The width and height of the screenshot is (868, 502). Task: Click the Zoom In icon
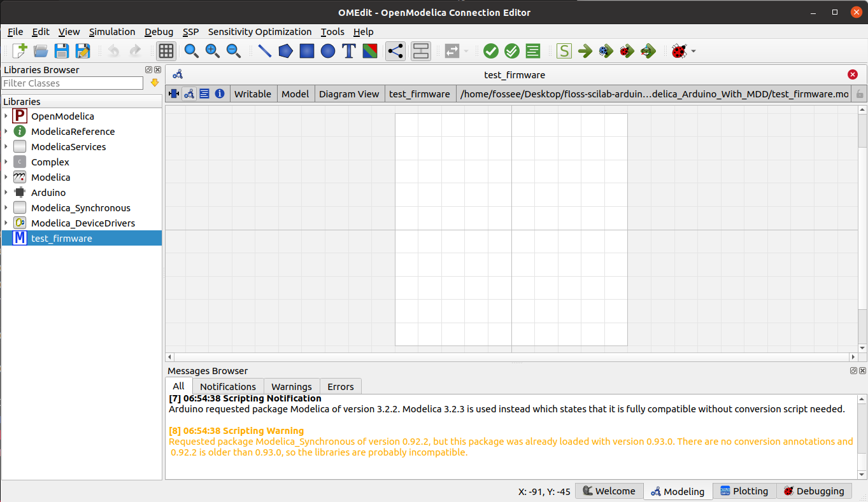[x=213, y=51]
